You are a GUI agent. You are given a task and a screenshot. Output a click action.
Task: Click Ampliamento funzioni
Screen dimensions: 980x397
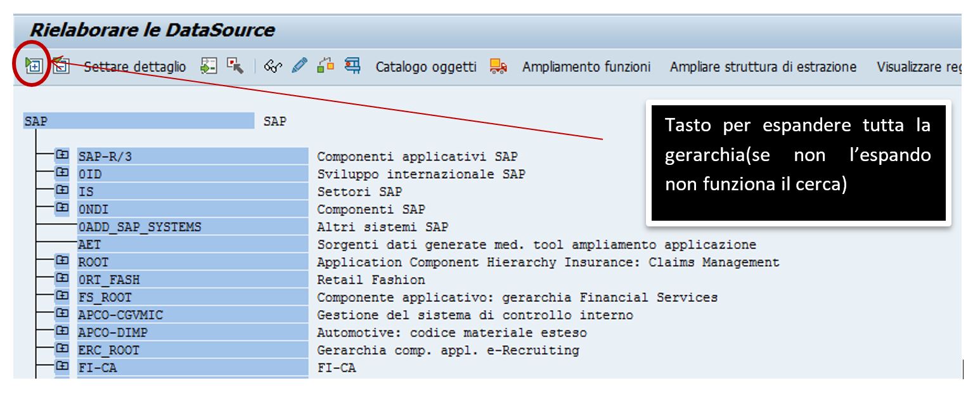pyautogui.click(x=586, y=67)
